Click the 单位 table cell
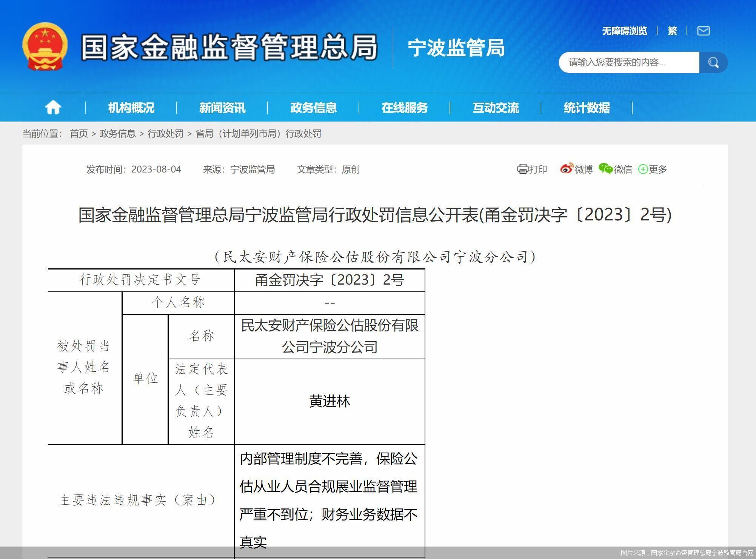 click(145, 379)
